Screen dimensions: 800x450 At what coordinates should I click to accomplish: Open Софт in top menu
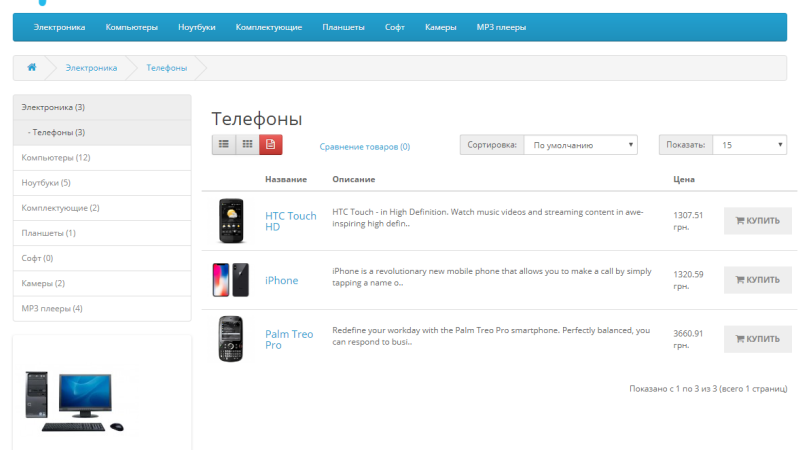[395, 27]
